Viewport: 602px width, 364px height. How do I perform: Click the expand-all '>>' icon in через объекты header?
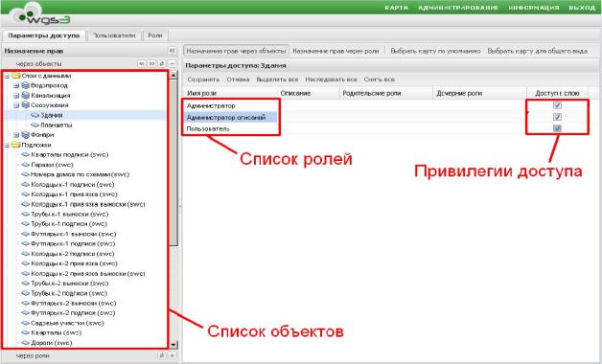pyautogui.click(x=152, y=63)
